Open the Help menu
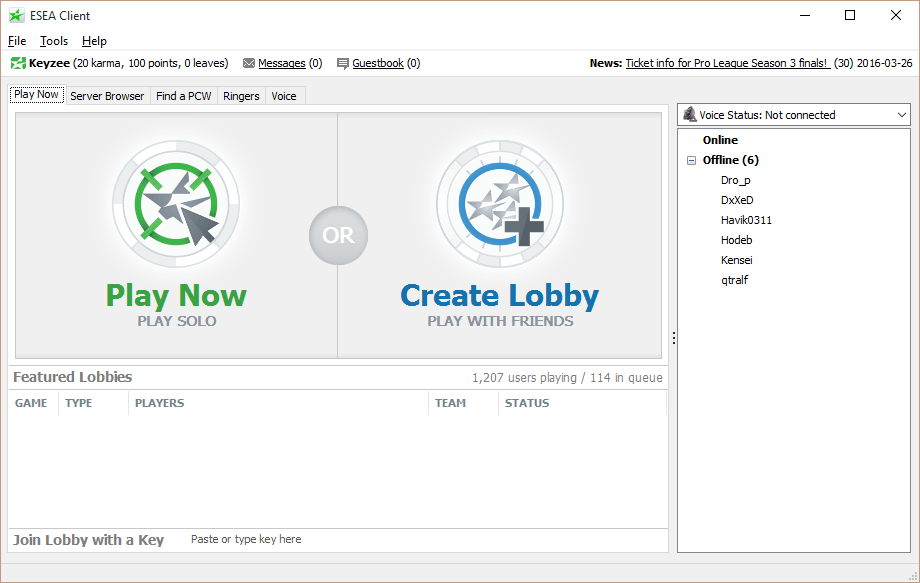 click(x=94, y=41)
